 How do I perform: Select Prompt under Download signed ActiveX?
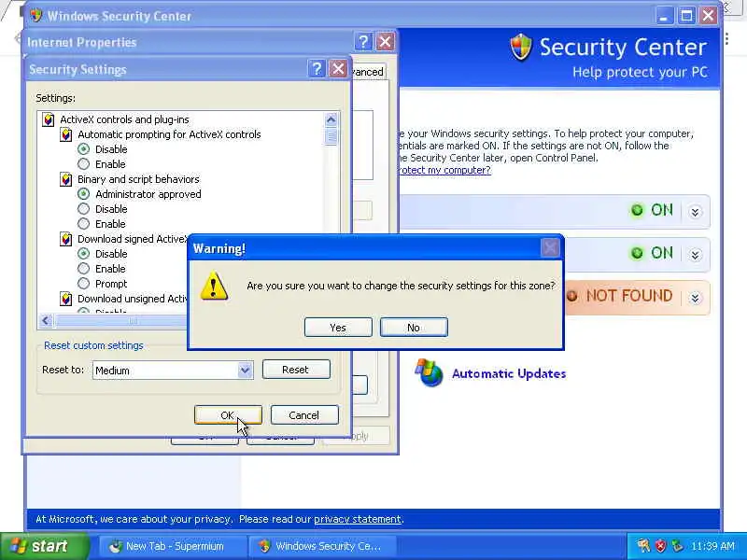(x=83, y=284)
